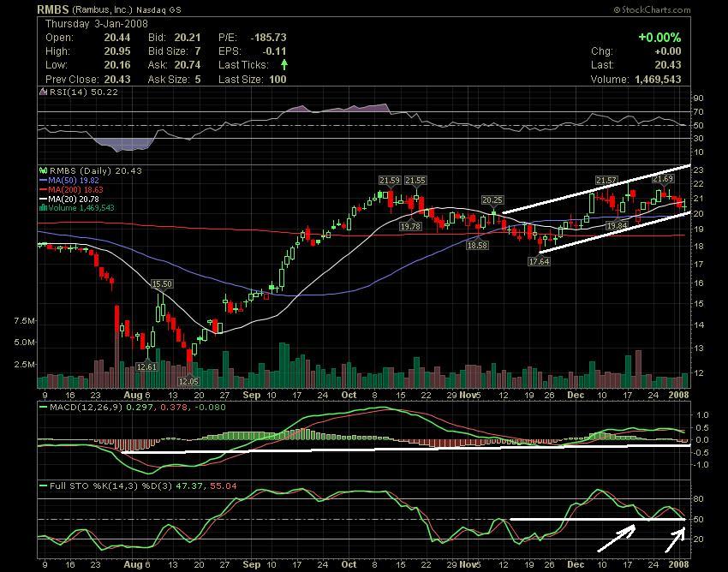Click the 19.78 price low annotation
The width and height of the screenshot is (728, 572).
click(410, 226)
